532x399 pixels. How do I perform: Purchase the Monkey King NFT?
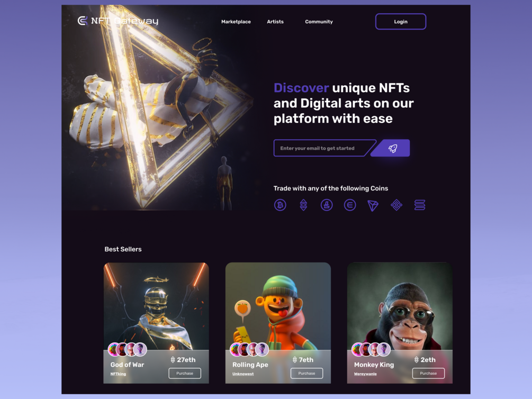(429, 373)
